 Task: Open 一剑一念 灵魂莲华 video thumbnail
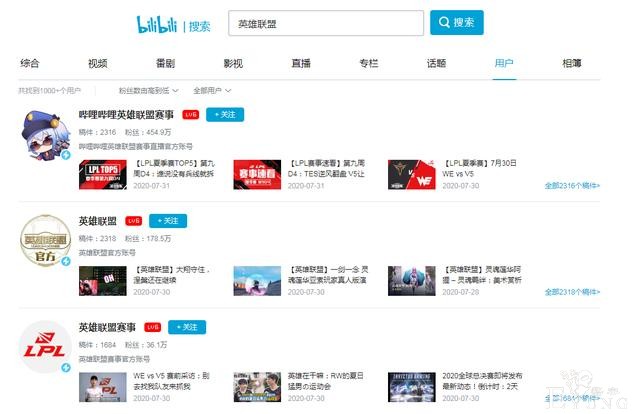[x=257, y=281]
